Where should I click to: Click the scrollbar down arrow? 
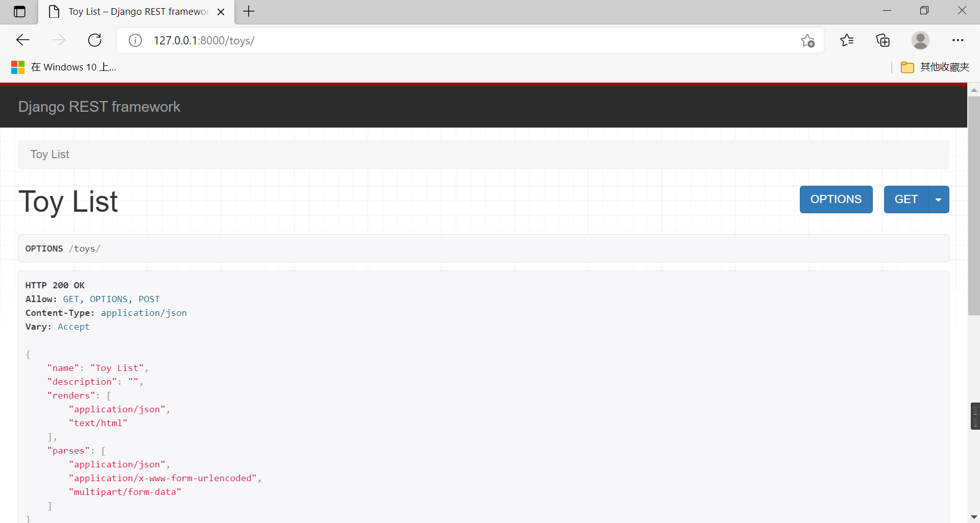point(973,517)
